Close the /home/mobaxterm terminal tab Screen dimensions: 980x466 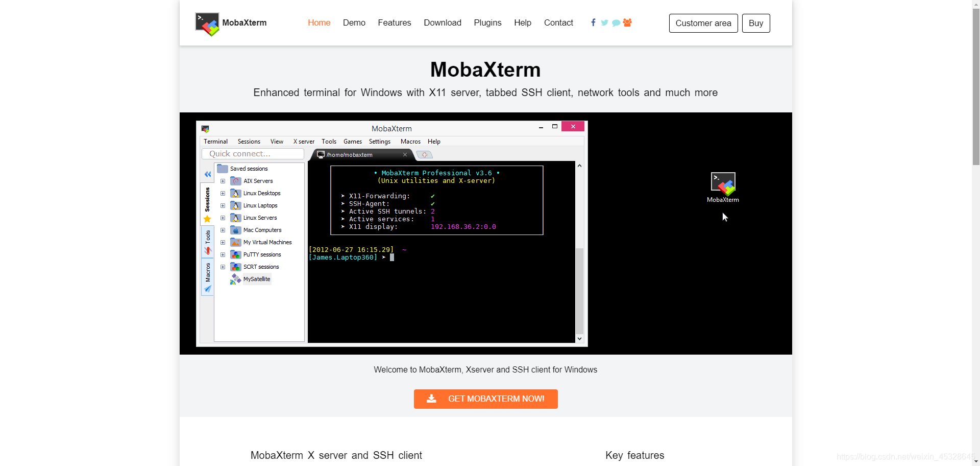[x=405, y=155]
